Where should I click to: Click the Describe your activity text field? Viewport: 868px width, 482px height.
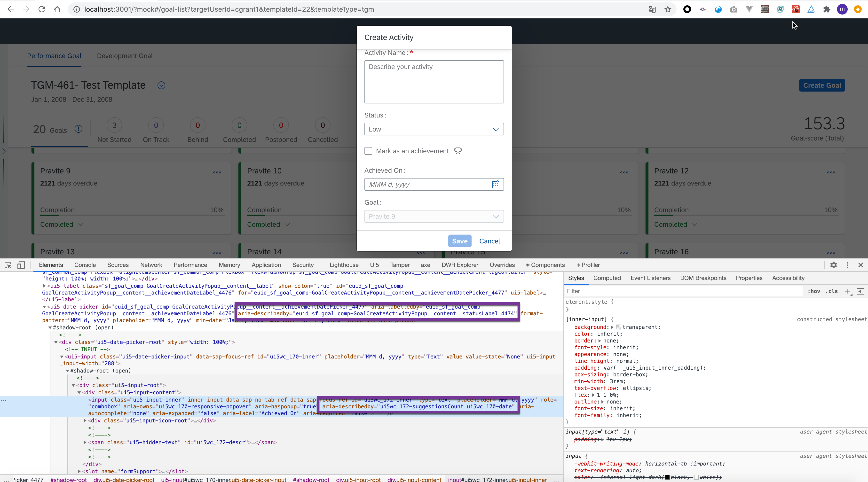[434, 82]
